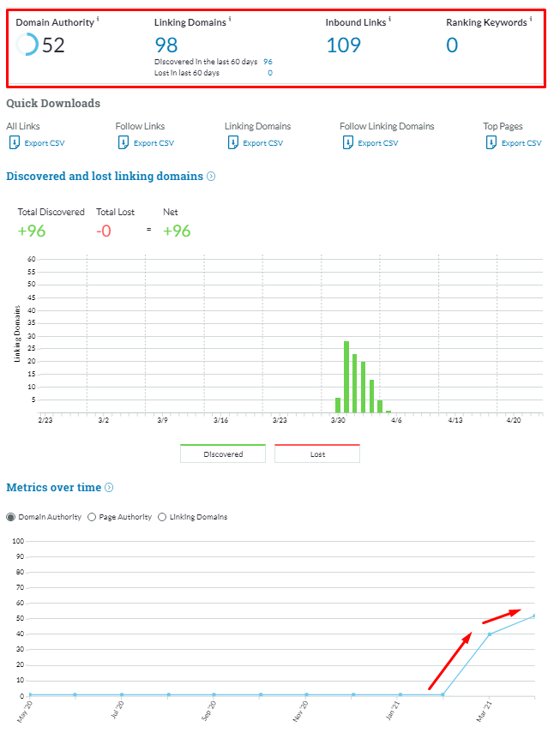Click the Domain Authority circular gauge
The image size is (560, 733).
click(x=27, y=45)
